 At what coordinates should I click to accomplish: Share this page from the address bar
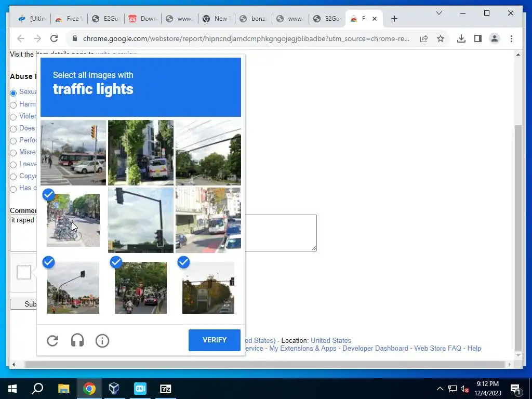tap(424, 38)
